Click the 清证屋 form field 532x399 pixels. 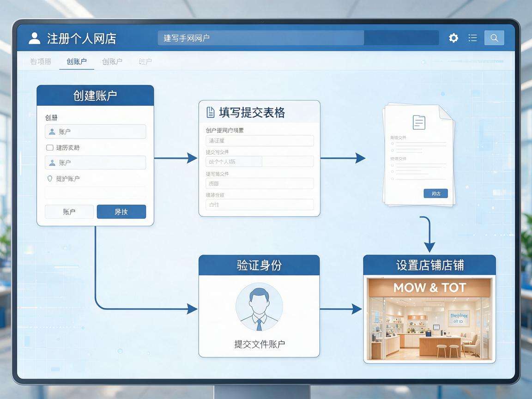tap(260, 140)
